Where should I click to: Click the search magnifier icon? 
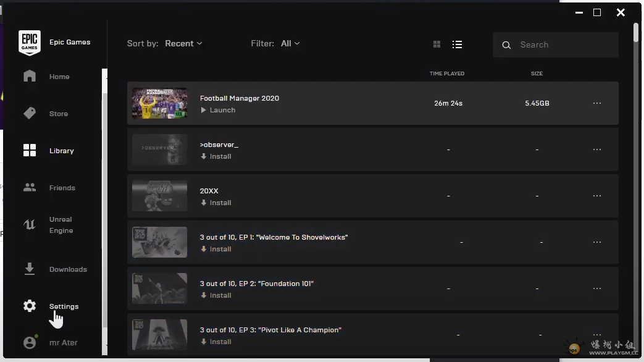pos(506,45)
